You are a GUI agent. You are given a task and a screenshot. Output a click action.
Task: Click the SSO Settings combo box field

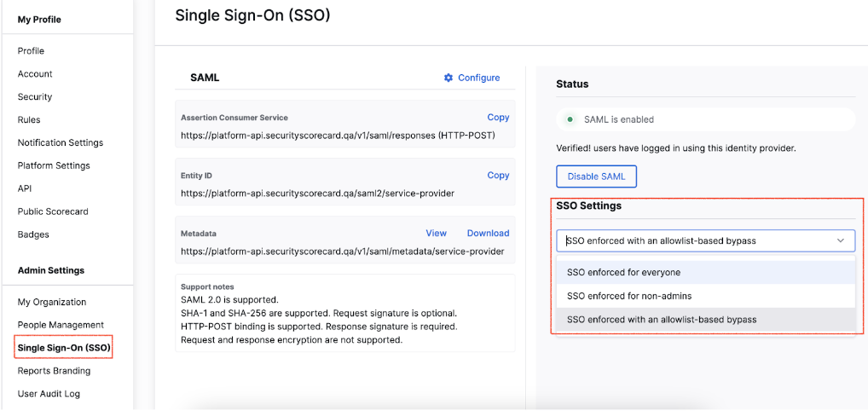pyautogui.click(x=706, y=241)
